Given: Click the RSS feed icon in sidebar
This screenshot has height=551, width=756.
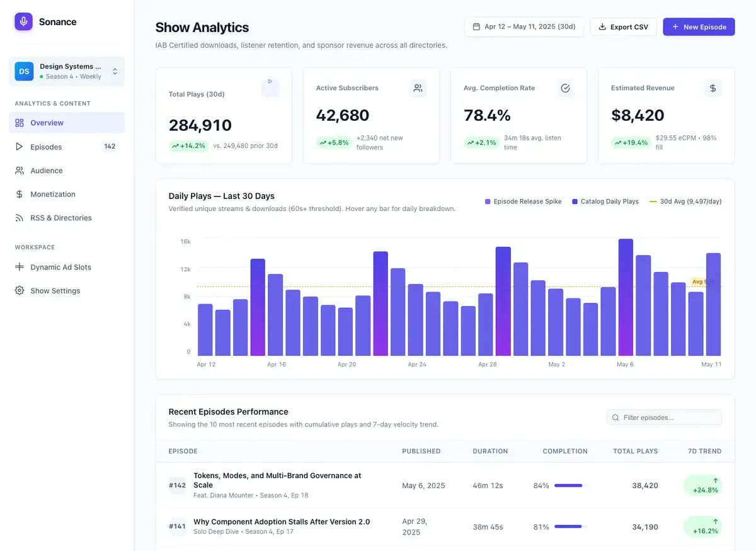Looking at the screenshot, I should [20, 218].
